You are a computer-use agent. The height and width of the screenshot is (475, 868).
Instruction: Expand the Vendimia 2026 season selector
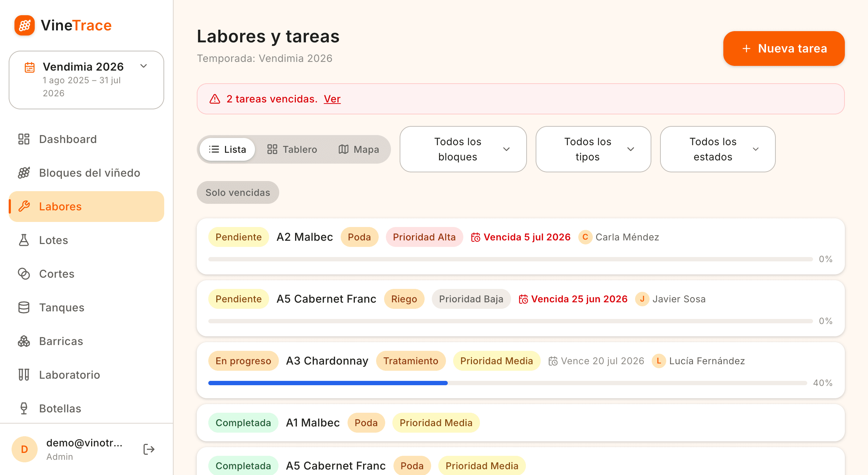pyautogui.click(x=86, y=80)
